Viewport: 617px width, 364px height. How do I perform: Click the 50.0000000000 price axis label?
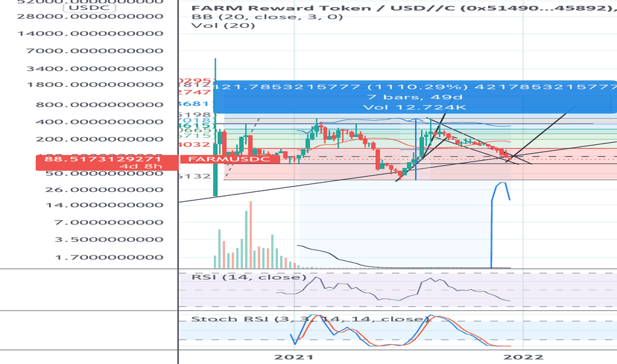point(105,174)
